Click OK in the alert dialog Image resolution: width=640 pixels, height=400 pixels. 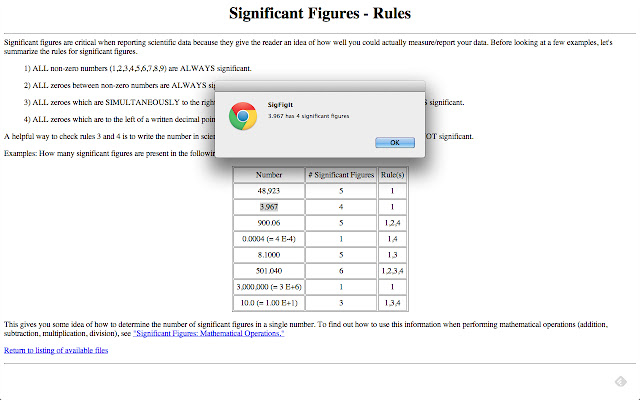coord(395,142)
